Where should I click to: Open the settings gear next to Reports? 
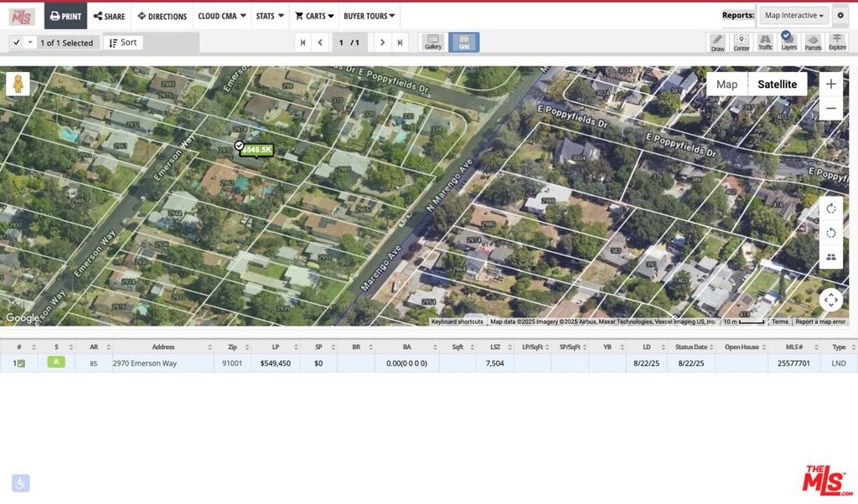[840, 15]
